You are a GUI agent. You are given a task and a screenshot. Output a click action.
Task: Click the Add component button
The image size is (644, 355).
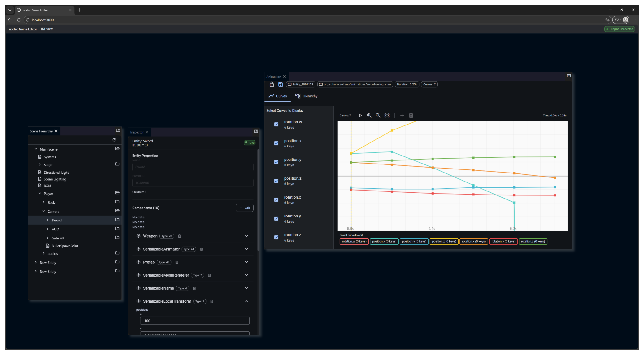point(245,208)
